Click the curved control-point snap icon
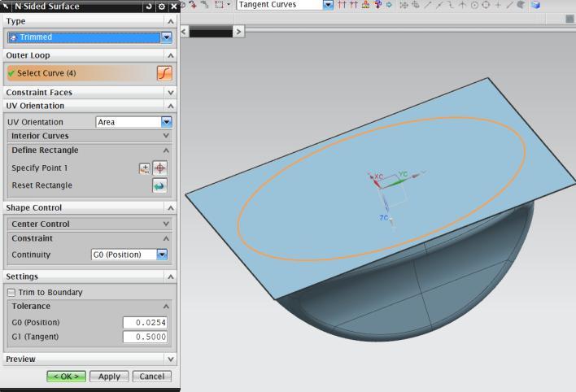The width and height of the screenshot is (576, 392). (451, 5)
